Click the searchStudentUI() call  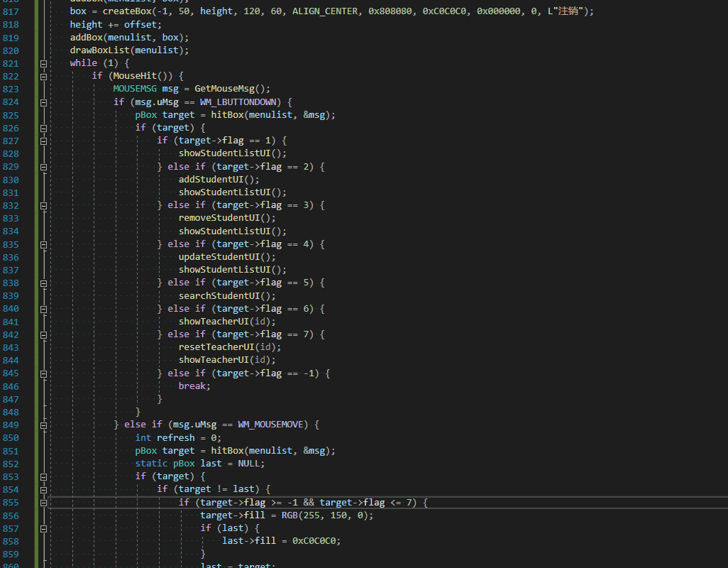click(x=226, y=296)
